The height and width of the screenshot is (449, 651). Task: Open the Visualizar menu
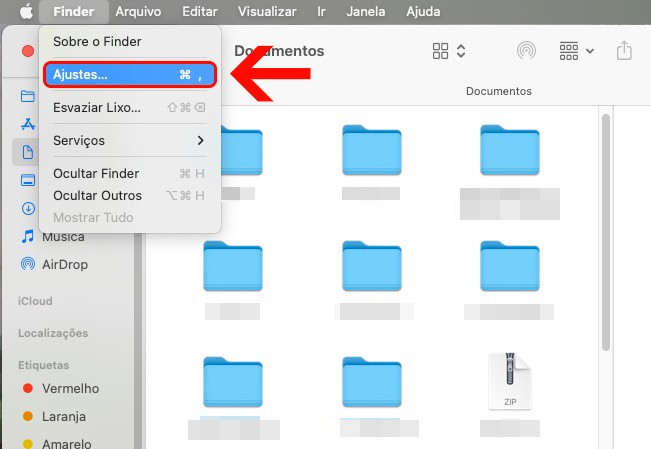(x=267, y=12)
